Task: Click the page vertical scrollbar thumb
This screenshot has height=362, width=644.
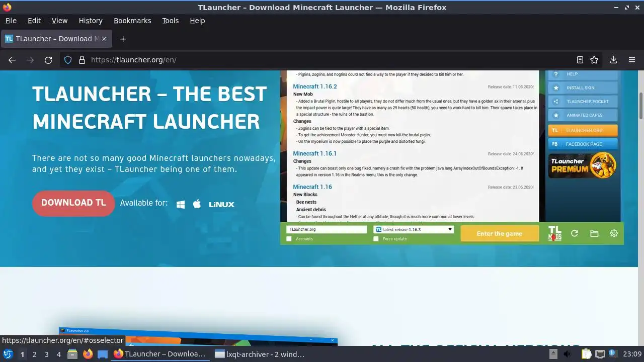Action: coord(641,106)
